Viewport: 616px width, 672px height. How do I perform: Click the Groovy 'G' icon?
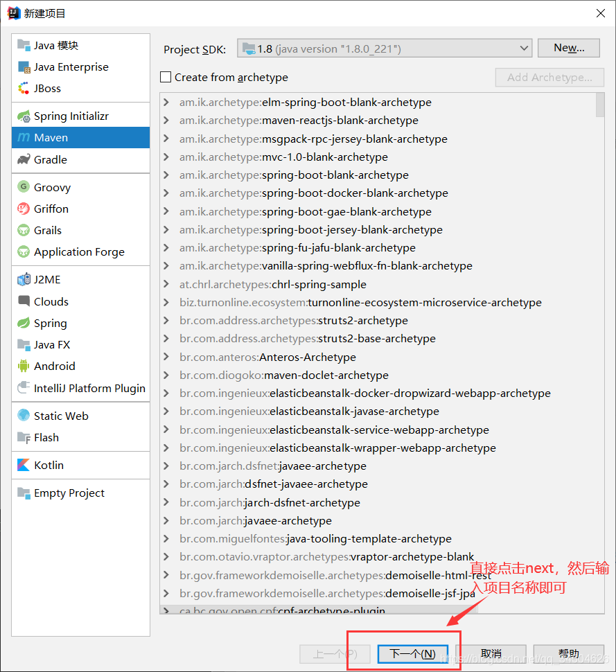click(x=24, y=187)
